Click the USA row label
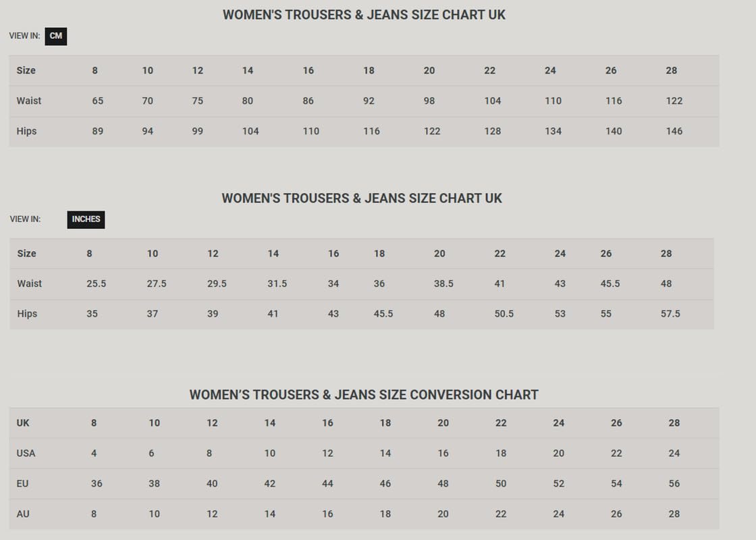This screenshot has width=756, height=540. point(26,453)
